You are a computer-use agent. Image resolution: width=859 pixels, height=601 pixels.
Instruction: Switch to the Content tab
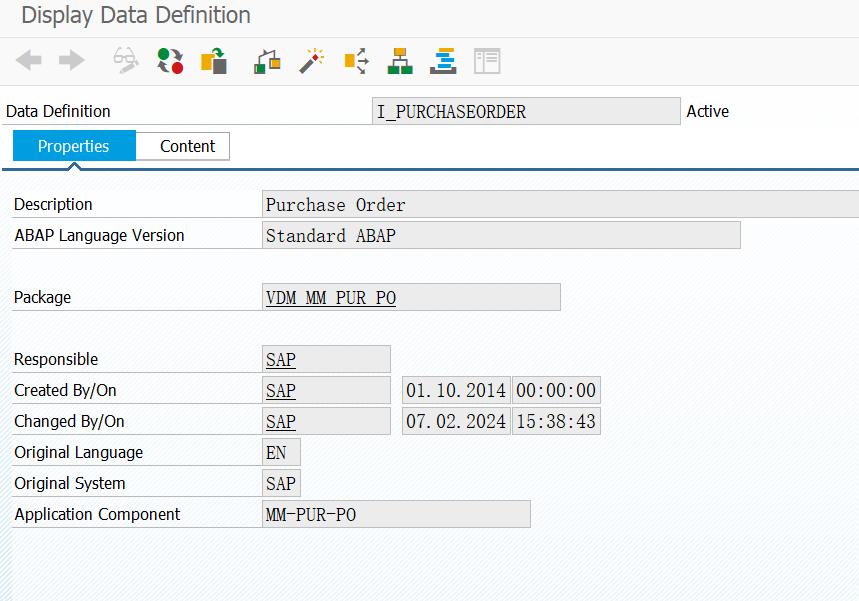(184, 146)
